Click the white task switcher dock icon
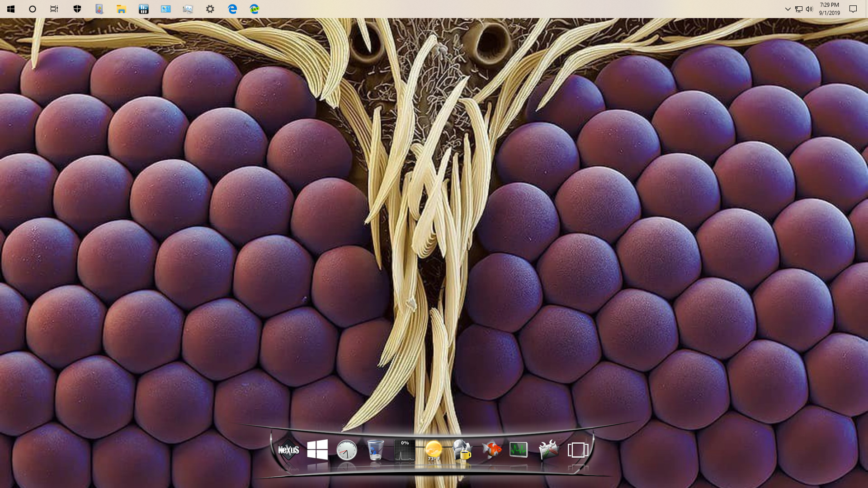 578,450
